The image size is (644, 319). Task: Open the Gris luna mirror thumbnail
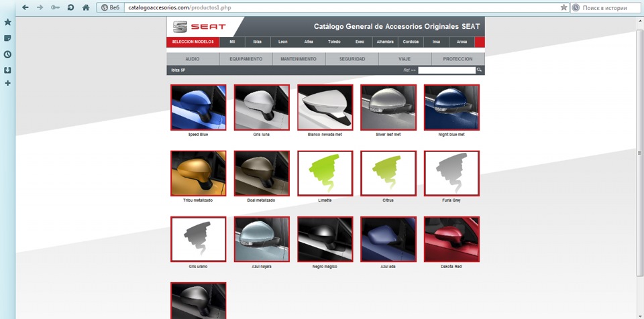tap(262, 108)
